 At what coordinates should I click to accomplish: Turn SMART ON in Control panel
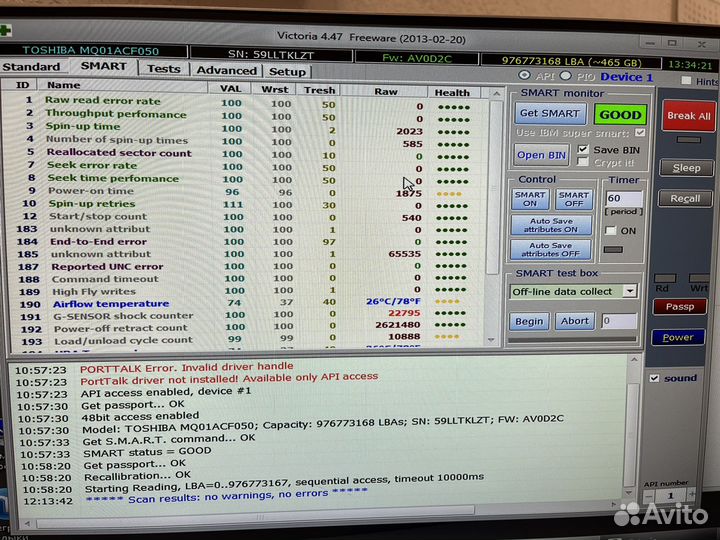point(530,200)
